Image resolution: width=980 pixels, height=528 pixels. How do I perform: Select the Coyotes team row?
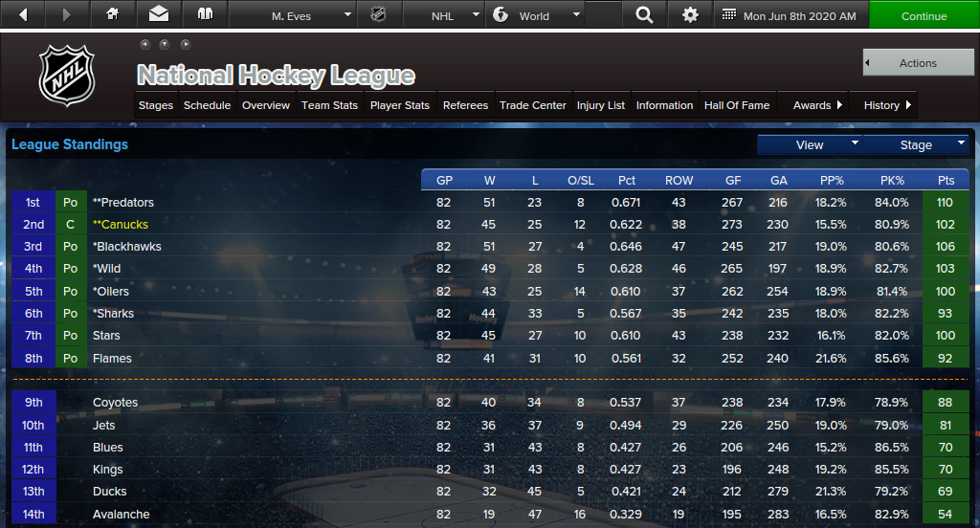tap(490, 403)
